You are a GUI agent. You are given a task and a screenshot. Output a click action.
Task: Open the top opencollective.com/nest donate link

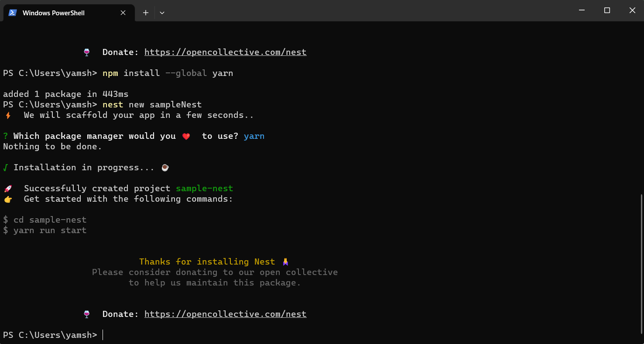[x=225, y=52]
